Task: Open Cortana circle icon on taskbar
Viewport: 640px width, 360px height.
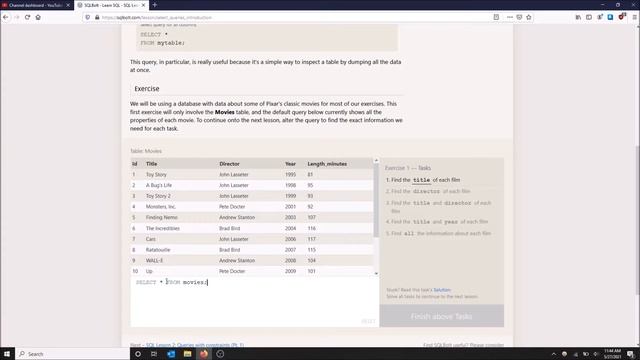Action: tap(138, 354)
